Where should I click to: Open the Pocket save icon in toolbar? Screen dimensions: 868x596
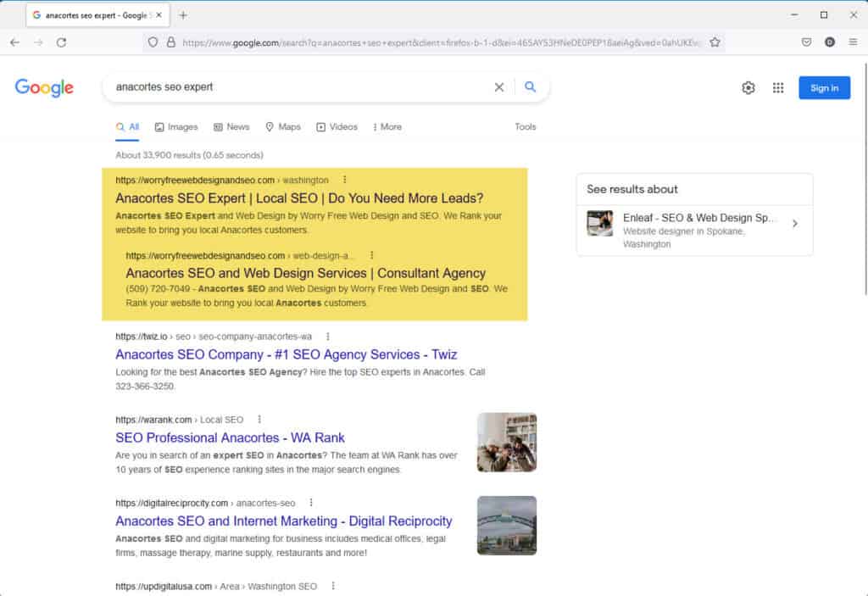(x=807, y=42)
